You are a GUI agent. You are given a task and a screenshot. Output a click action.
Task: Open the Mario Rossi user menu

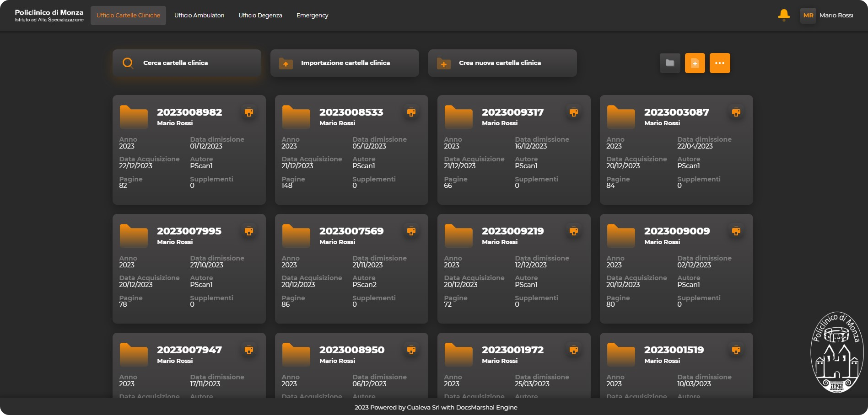click(836, 16)
